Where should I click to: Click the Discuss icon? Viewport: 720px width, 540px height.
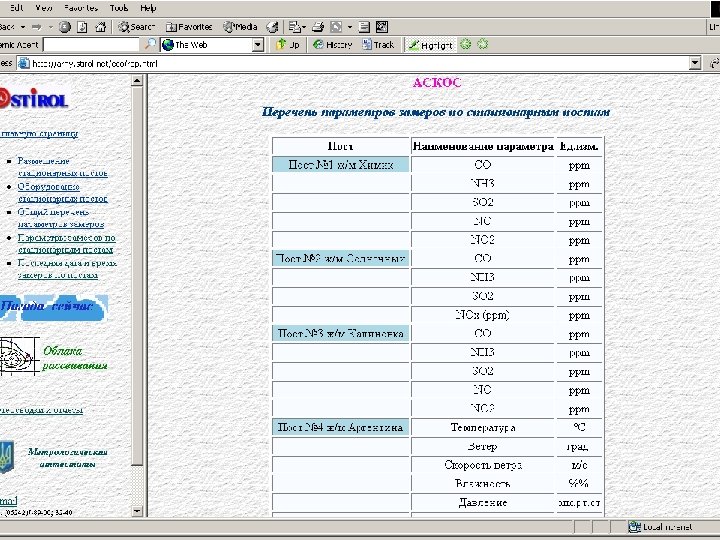click(364, 27)
